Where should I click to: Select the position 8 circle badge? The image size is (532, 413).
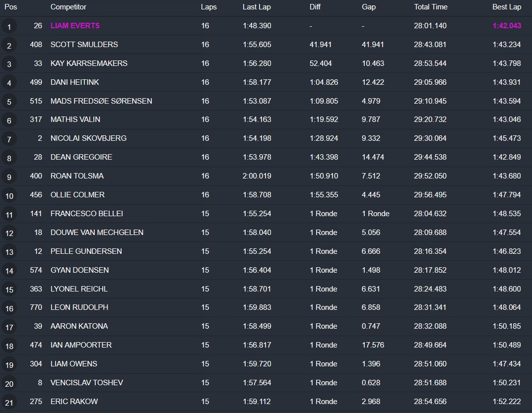tap(9, 158)
